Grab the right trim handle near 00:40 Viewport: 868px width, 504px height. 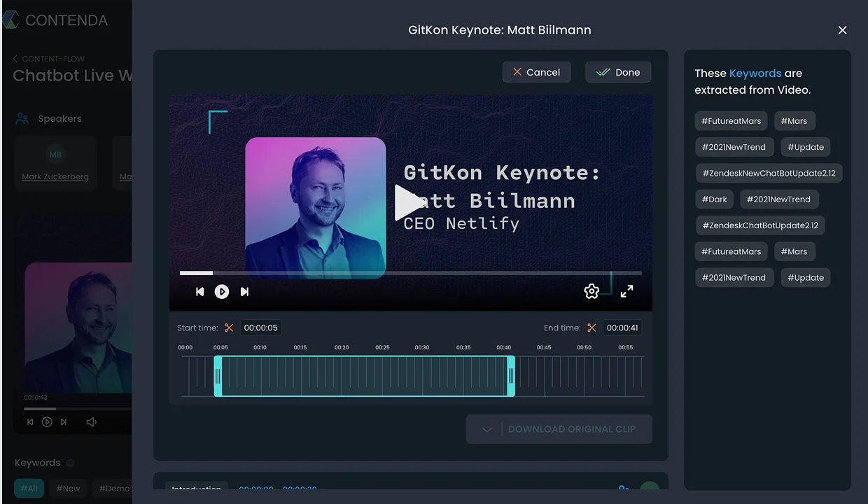(x=511, y=376)
